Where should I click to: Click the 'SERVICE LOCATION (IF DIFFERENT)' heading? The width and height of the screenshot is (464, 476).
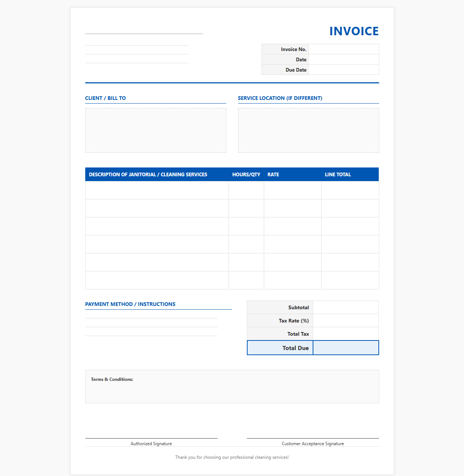click(x=280, y=98)
